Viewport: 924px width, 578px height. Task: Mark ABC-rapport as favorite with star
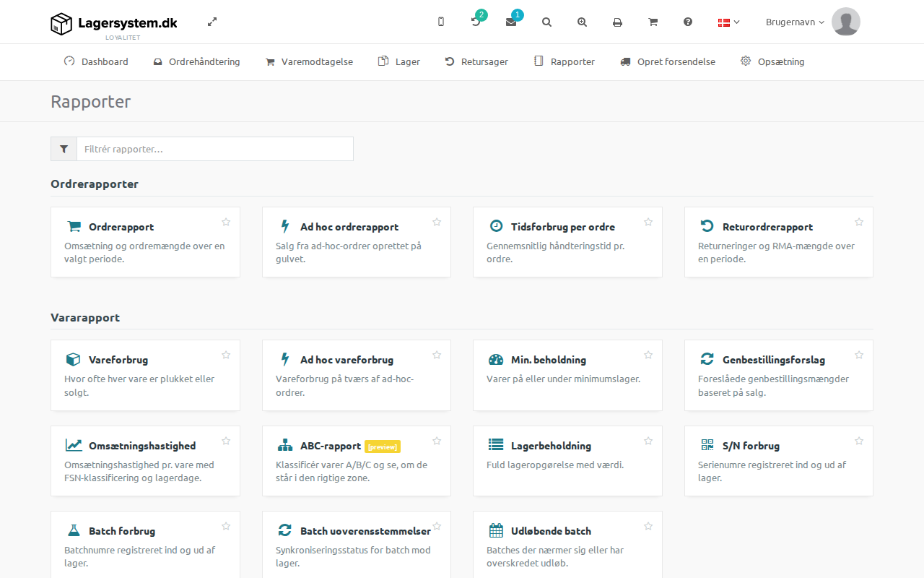(x=437, y=441)
